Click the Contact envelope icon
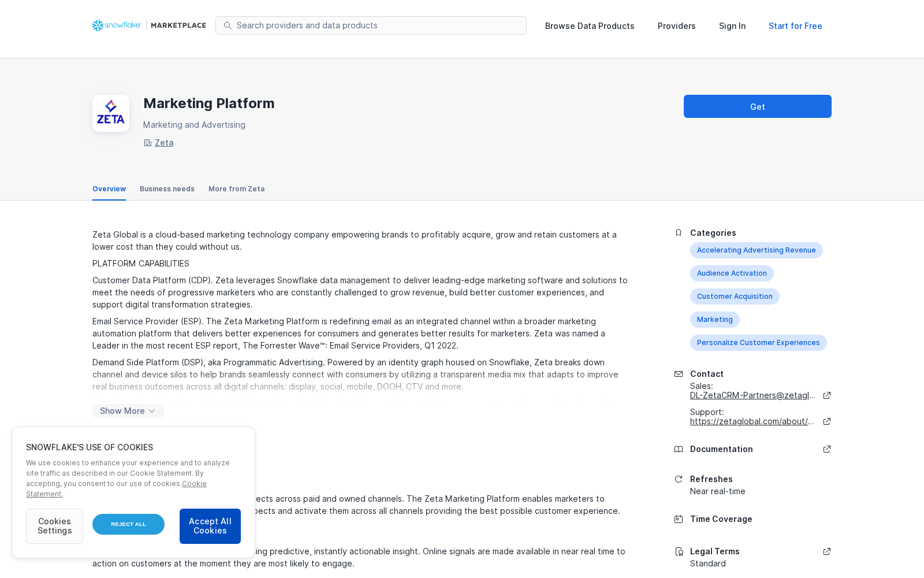924x578 pixels. point(679,374)
